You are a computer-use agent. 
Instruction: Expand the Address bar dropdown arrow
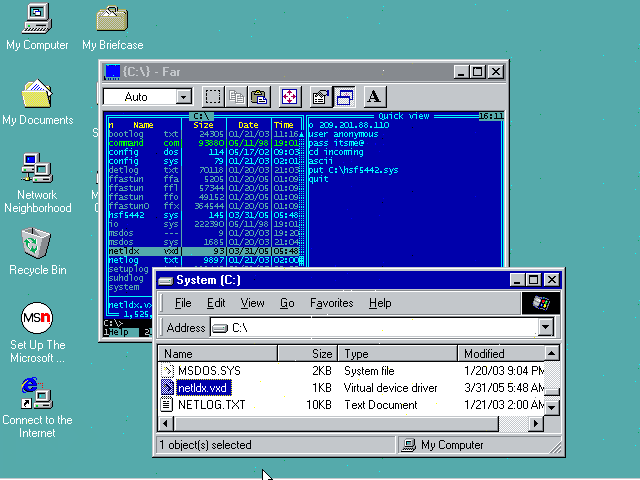[x=546, y=327]
